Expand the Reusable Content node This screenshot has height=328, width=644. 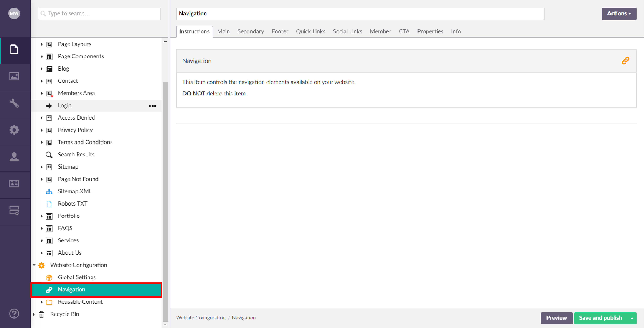[x=42, y=302]
